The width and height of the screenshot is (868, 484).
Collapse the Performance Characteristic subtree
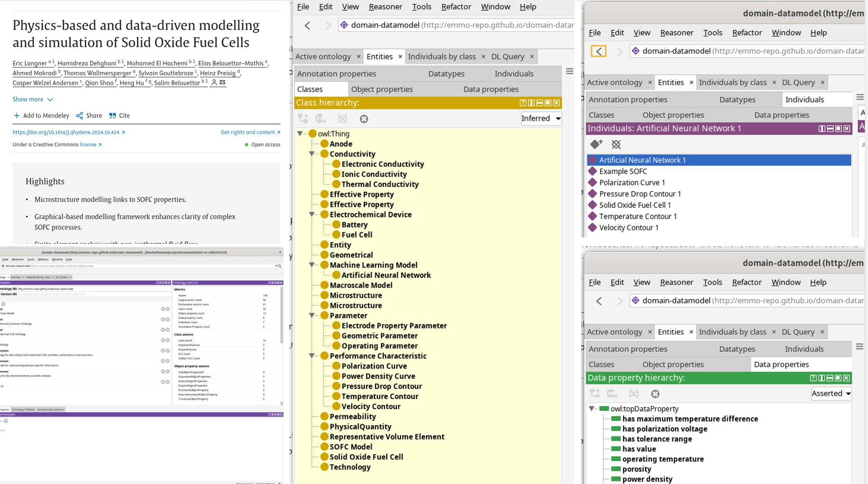[x=312, y=356]
